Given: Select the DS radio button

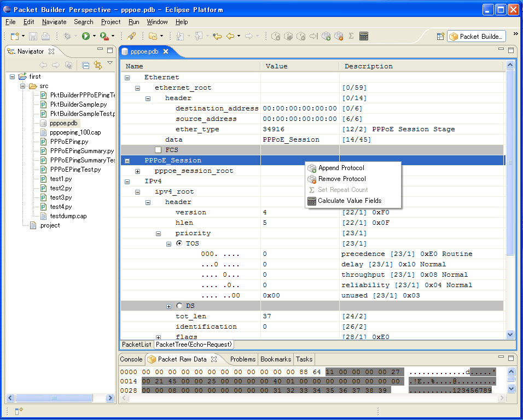Looking at the screenshot, I should pyautogui.click(x=179, y=305).
